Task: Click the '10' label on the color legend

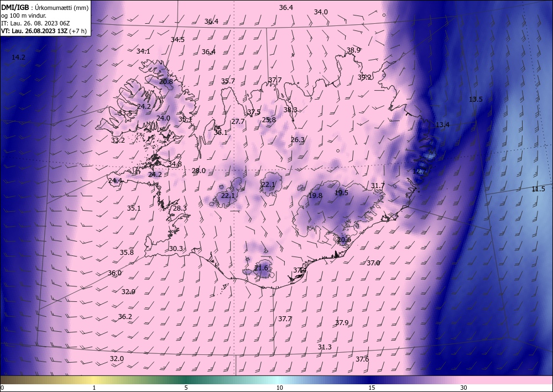Action: (x=279, y=388)
